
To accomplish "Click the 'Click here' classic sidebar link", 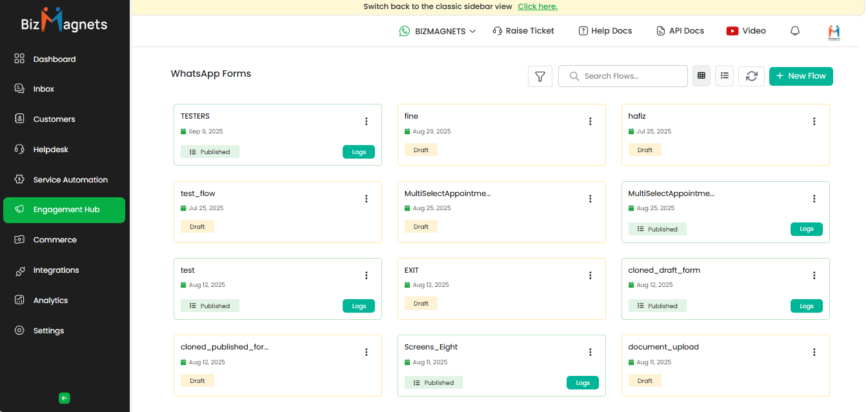I will [x=537, y=6].
